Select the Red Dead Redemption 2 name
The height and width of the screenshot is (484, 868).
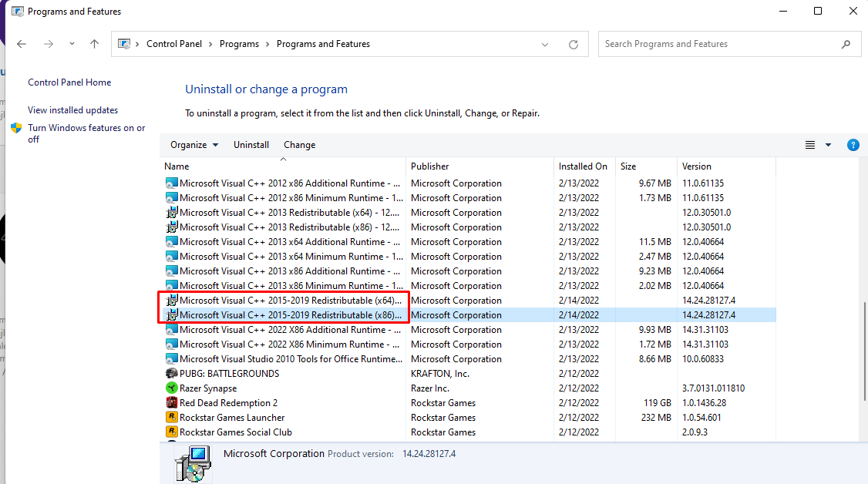point(229,403)
